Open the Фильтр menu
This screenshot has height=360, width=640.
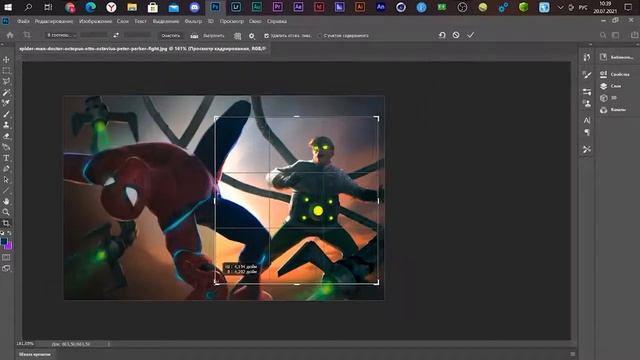(x=193, y=21)
